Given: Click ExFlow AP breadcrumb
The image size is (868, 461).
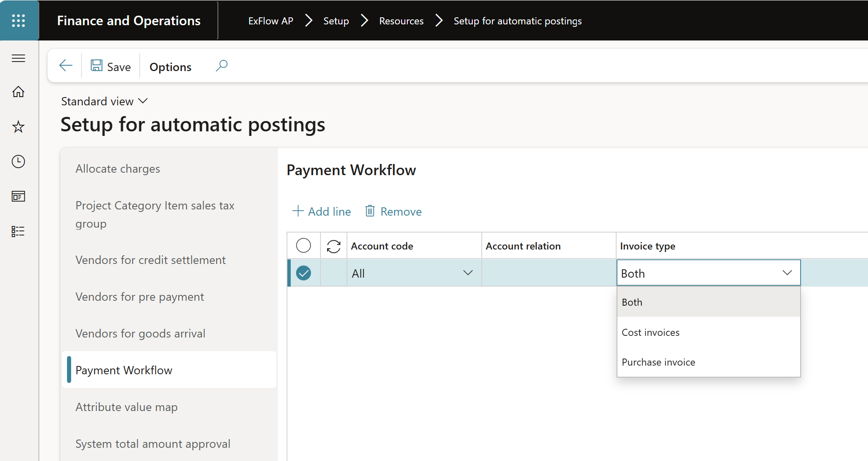Looking at the screenshot, I should (x=271, y=21).
